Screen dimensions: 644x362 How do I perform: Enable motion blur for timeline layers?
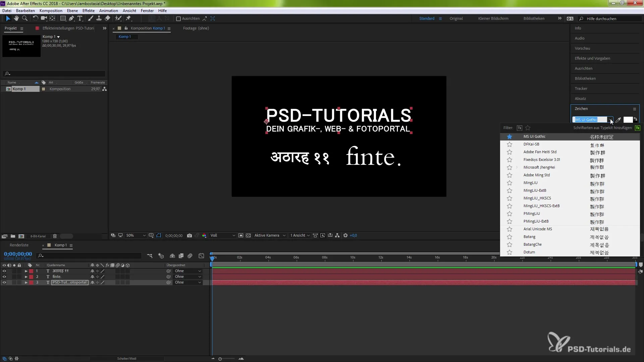tap(190, 256)
